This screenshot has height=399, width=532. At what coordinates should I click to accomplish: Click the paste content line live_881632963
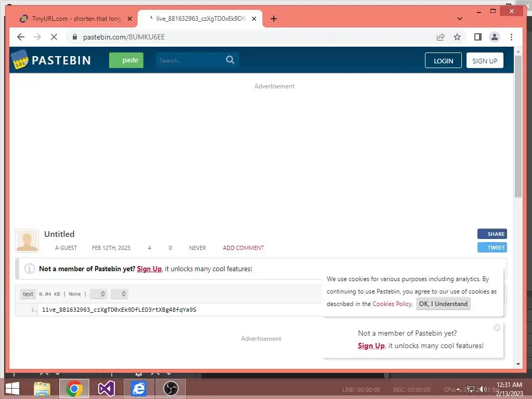tap(119, 310)
